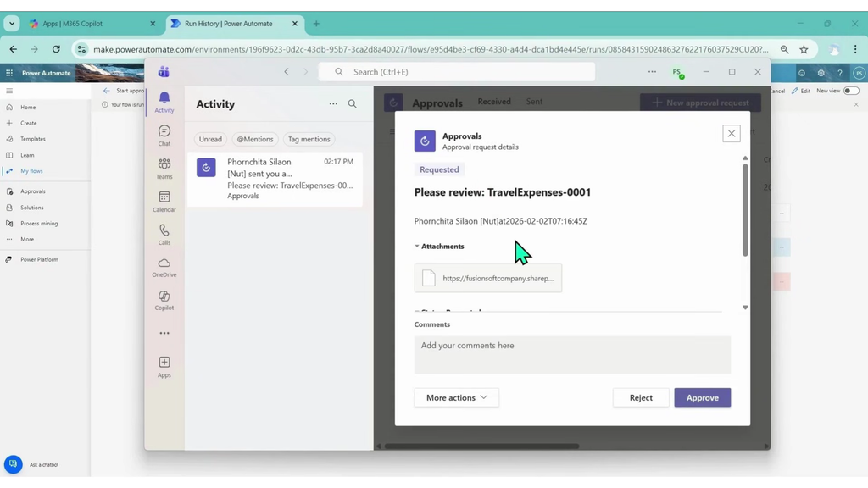Screen dimensions: 868x488
Task: Go back in Teams navigation
Action: [x=287, y=72]
